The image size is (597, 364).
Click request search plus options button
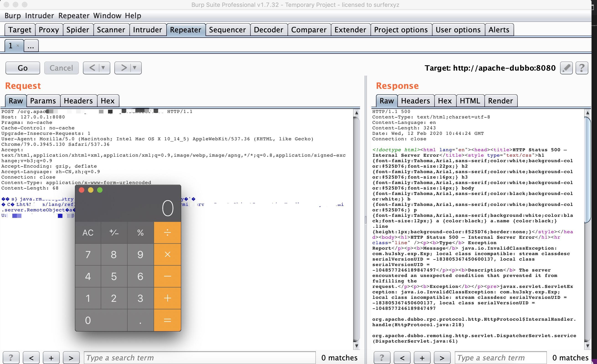tap(51, 358)
